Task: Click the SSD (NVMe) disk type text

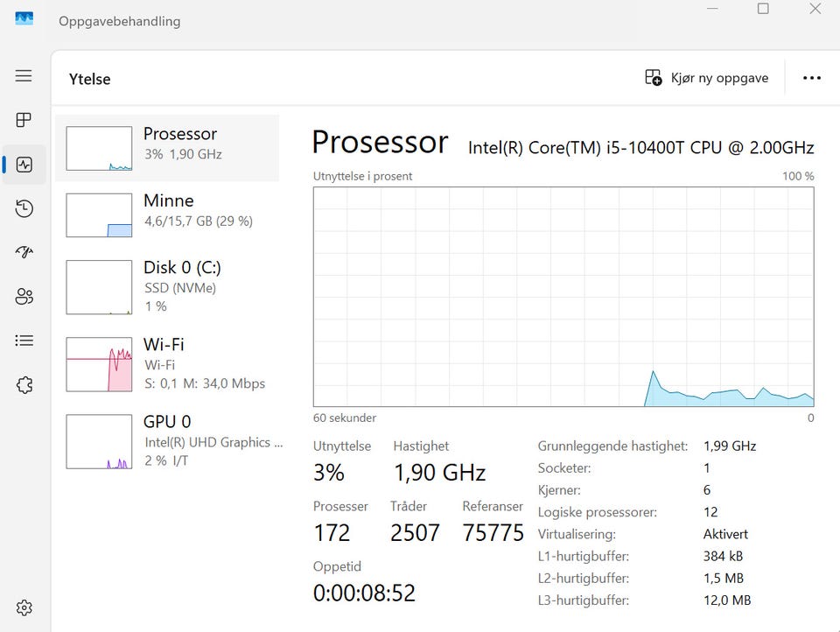Action: tap(180, 288)
